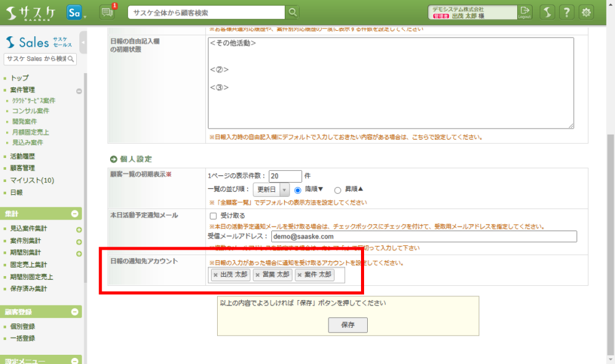Image resolution: width=615 pixels, height=364 pixels.
Task: Open 期間別固定売上 link
Action: tap(32, 277)
